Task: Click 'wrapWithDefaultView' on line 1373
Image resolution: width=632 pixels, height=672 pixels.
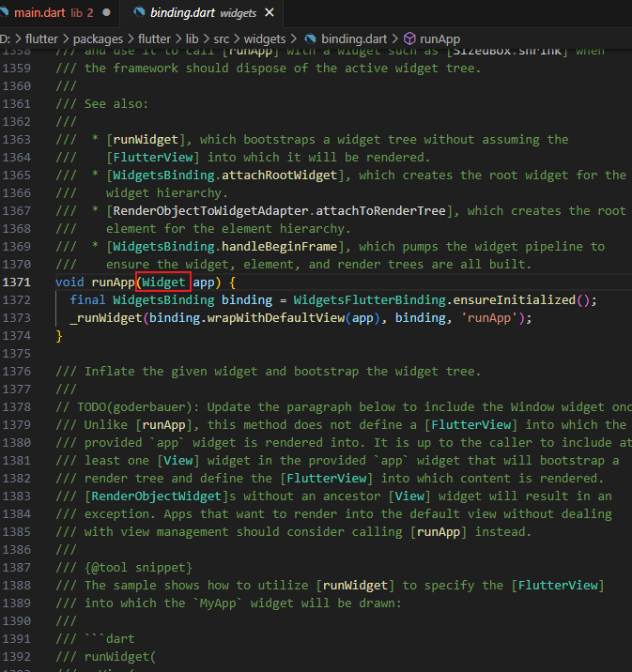Action: coord(276,318)
